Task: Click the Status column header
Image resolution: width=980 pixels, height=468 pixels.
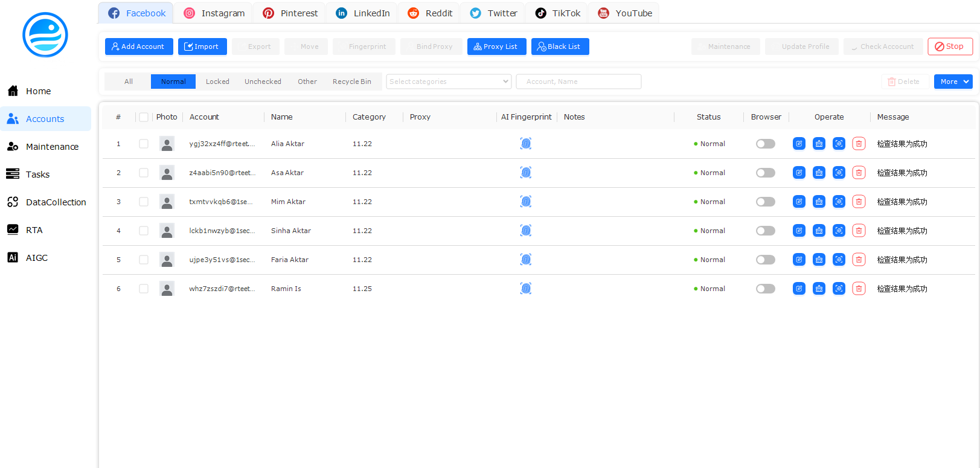Action: pos(708,117)
